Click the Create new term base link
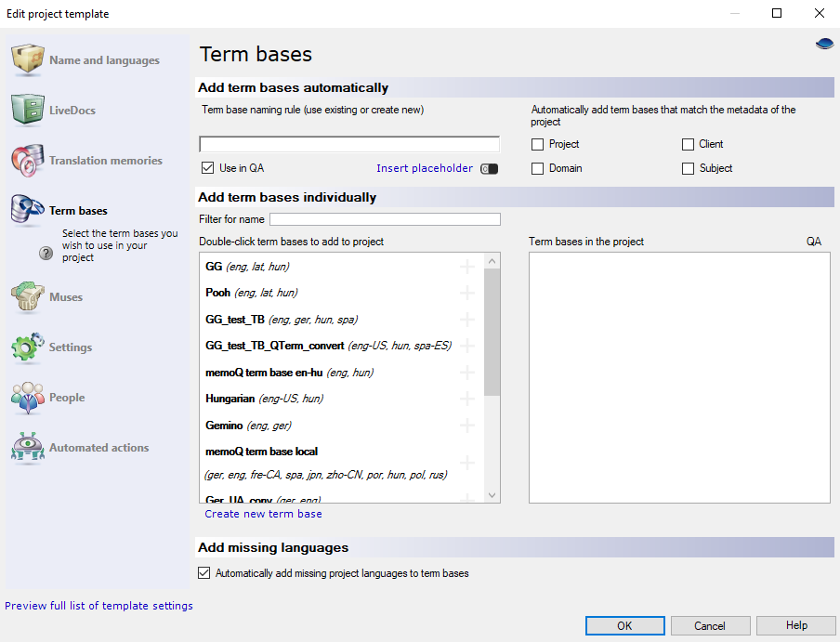 click(263, 514)
